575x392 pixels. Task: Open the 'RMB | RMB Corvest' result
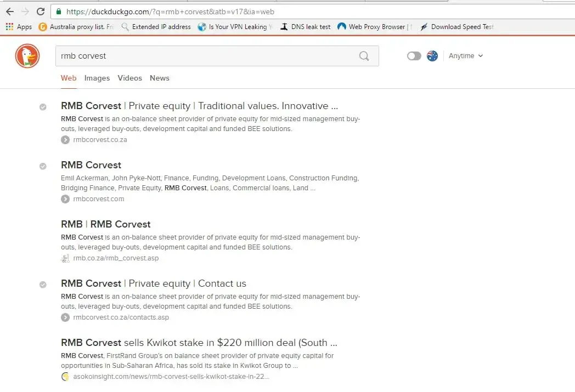pyautogui.click(x=105, y=224)
